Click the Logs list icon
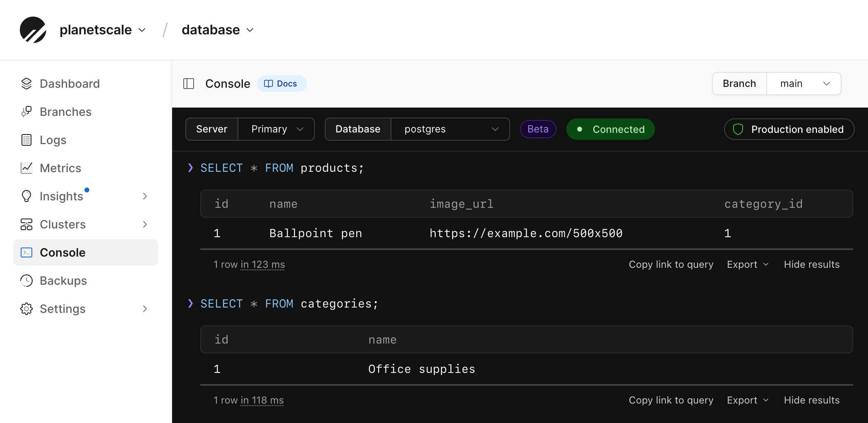Image resolution: width=868 pixels, height=423 pixels. [26, 140]
